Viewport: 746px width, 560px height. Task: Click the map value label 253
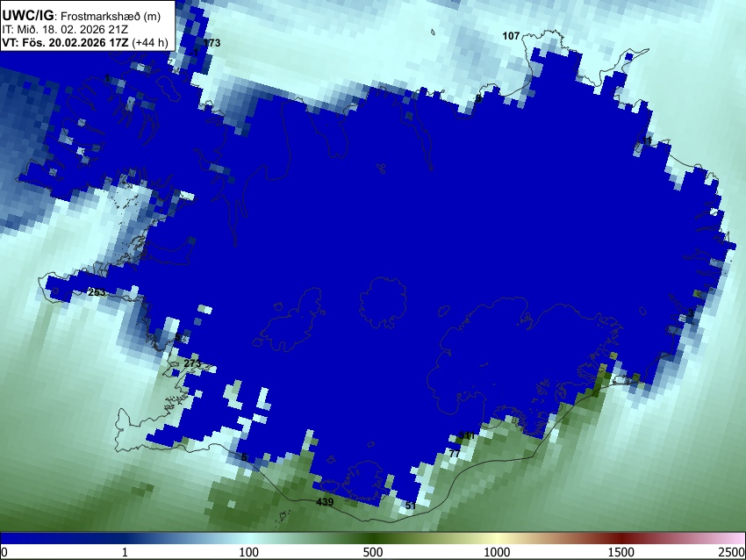(97, 292)
